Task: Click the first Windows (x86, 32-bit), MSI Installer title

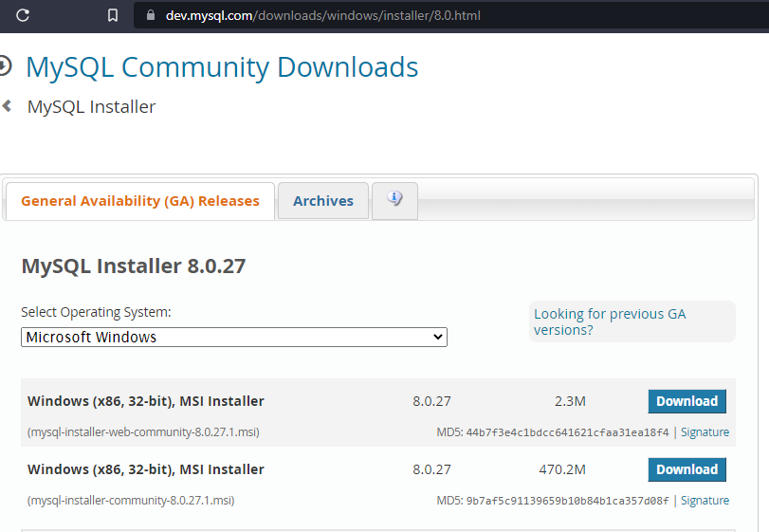Action: click(146, 401)
